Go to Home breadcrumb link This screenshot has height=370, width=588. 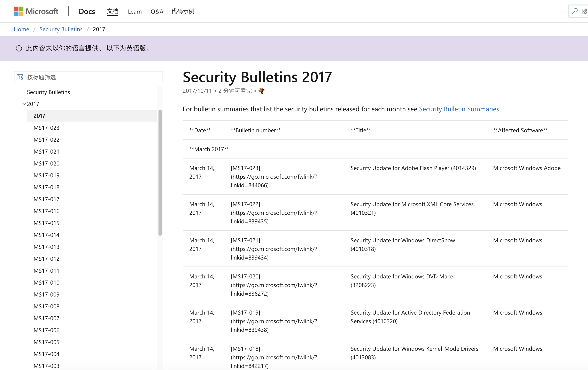[22, 29]
